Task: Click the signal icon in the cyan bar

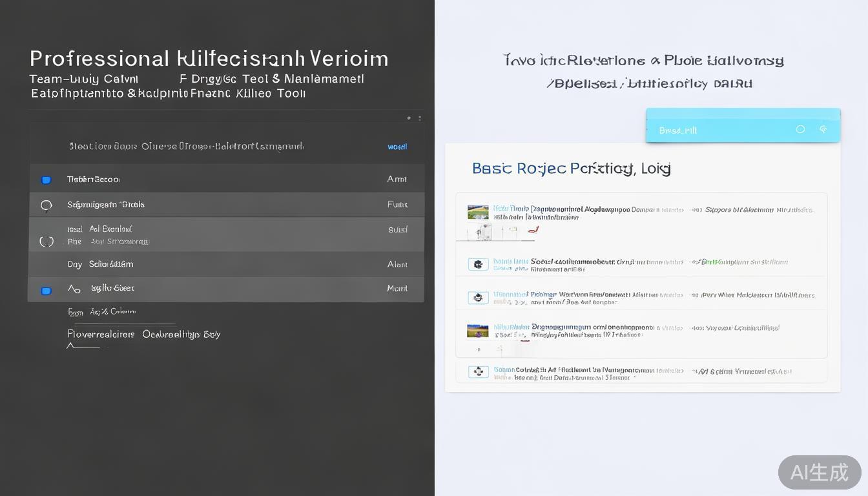Action: [x=823, y=129]
